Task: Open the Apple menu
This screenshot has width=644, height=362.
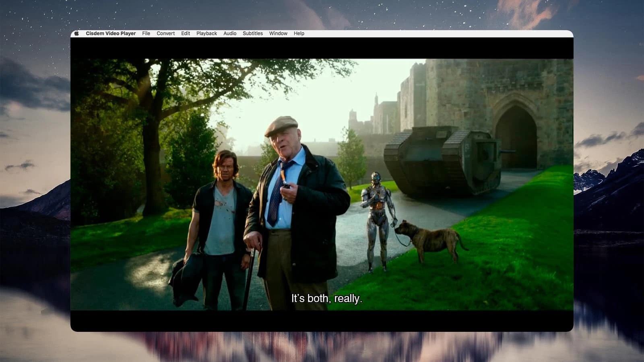Action: point(76,33)
